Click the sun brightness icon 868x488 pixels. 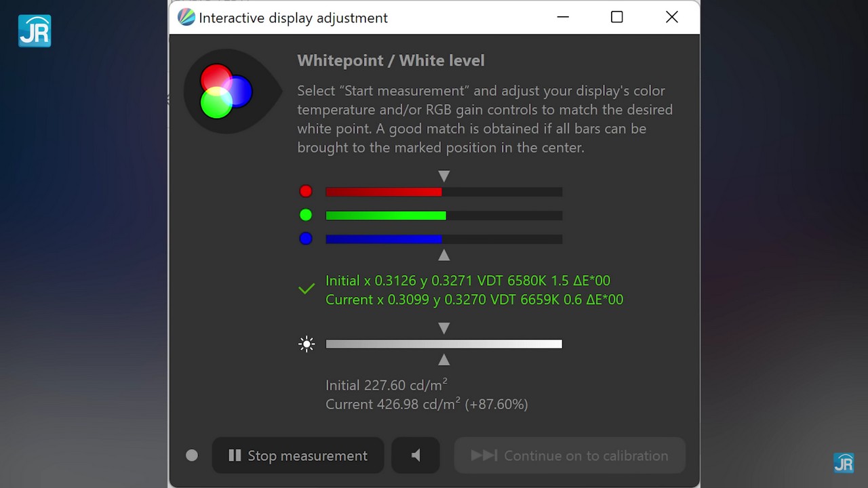(x=307, y=344)
